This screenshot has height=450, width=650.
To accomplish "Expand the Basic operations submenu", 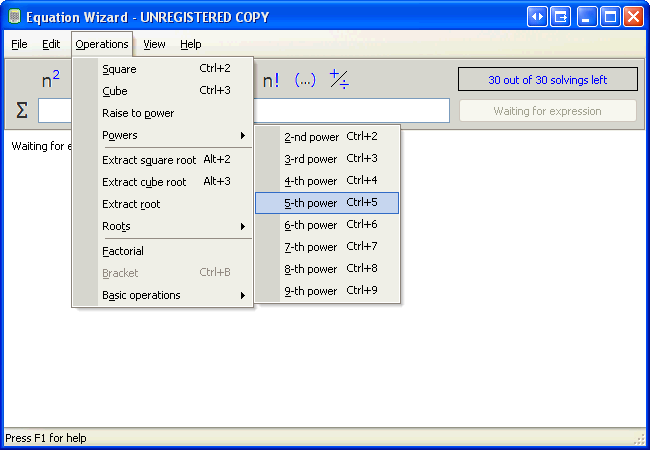I will 162,295.
